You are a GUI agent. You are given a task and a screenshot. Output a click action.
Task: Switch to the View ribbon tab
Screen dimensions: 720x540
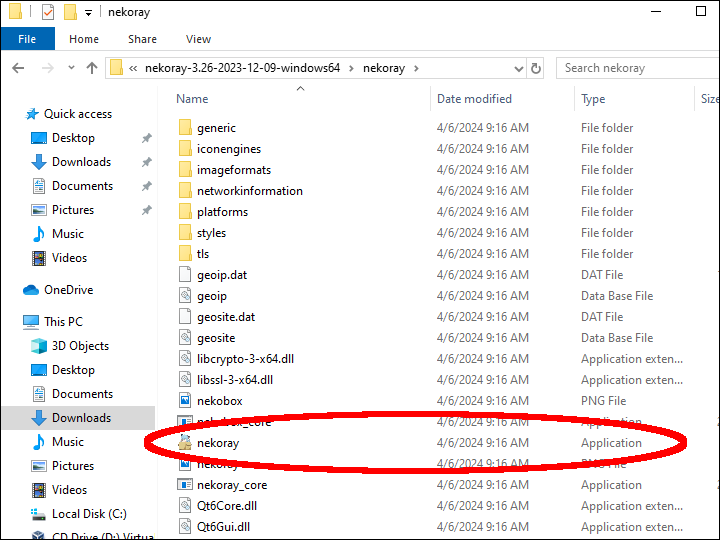point(198,39)
